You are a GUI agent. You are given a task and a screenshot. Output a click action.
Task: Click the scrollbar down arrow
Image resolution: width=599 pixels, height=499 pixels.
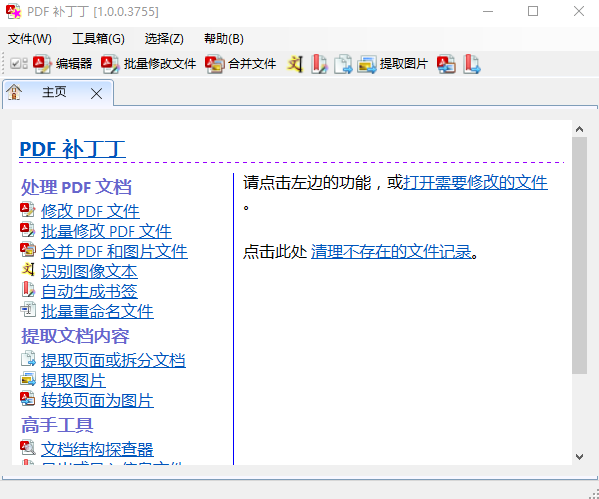pyautogui.click(x=579, y=457)
